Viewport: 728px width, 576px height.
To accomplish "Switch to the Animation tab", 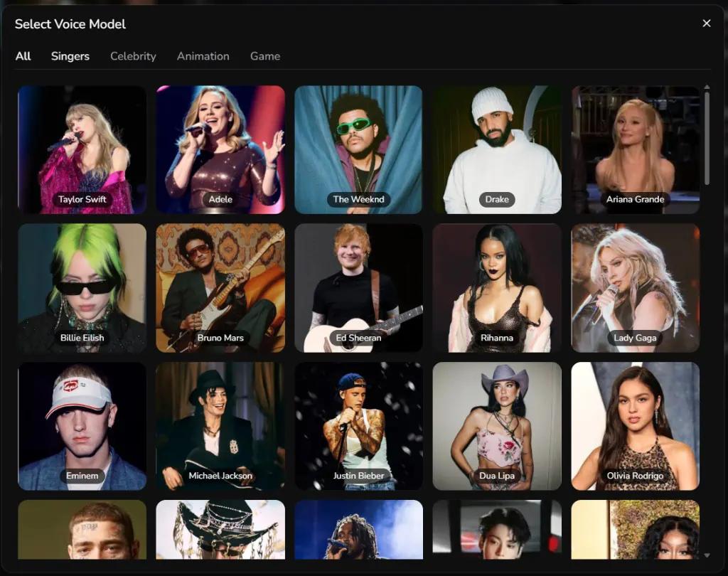I will click(x=203, y=56).
